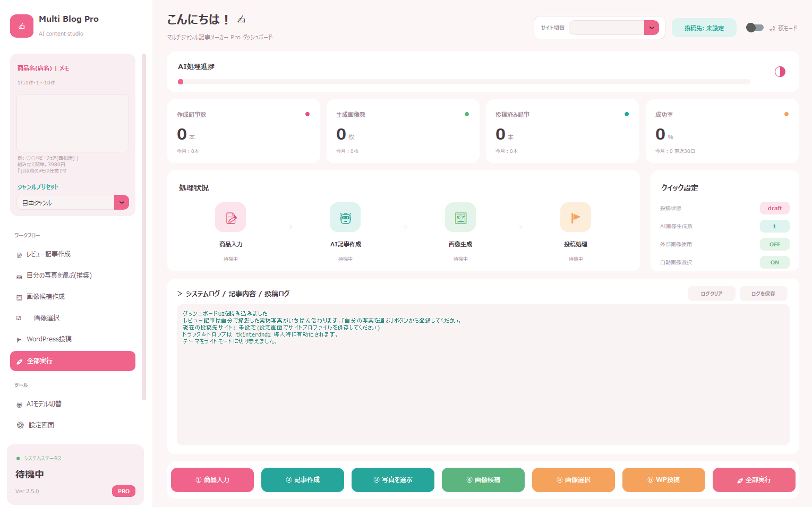This screenshot has width=812, height=507.
Task: Click the ログクリア button
Action: [712, 294]
